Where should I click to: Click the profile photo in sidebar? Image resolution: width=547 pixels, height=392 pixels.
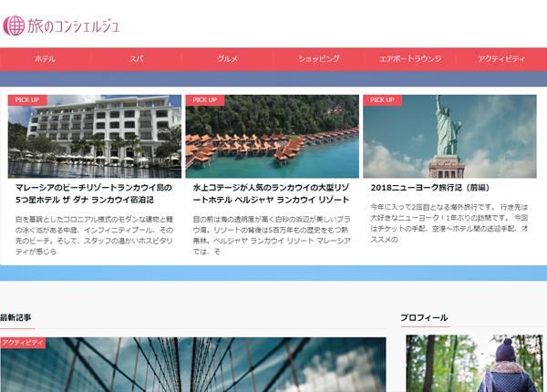click(474, 363)
